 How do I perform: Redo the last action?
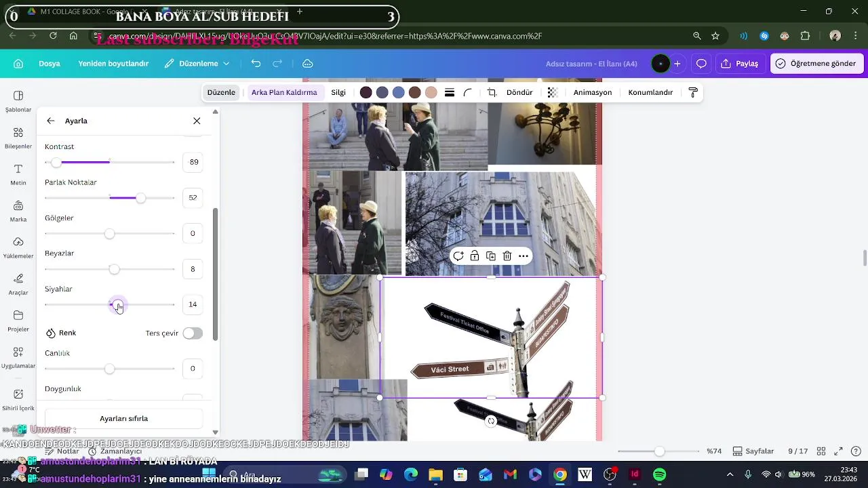click(x=277, y=64)
